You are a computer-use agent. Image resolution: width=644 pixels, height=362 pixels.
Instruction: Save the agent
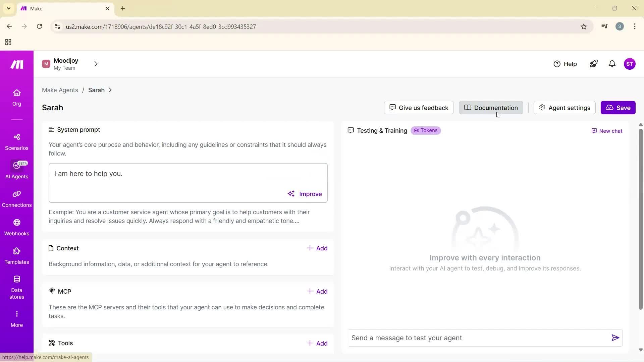(x=618, y=108)
